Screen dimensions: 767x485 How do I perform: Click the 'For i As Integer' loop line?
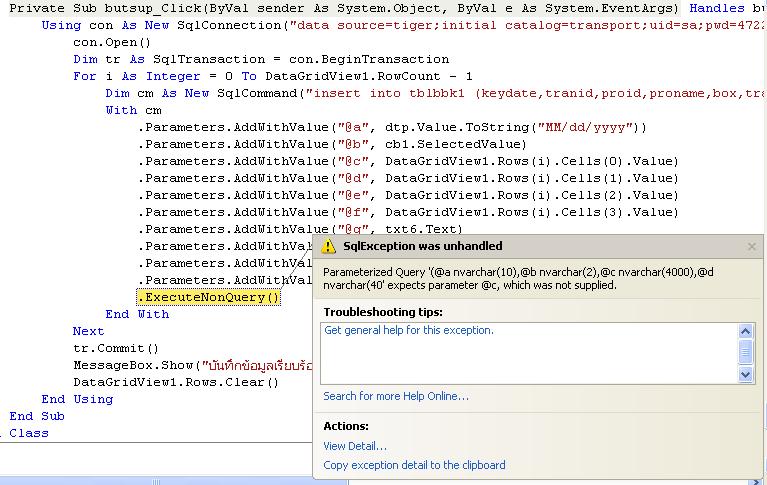273,76
